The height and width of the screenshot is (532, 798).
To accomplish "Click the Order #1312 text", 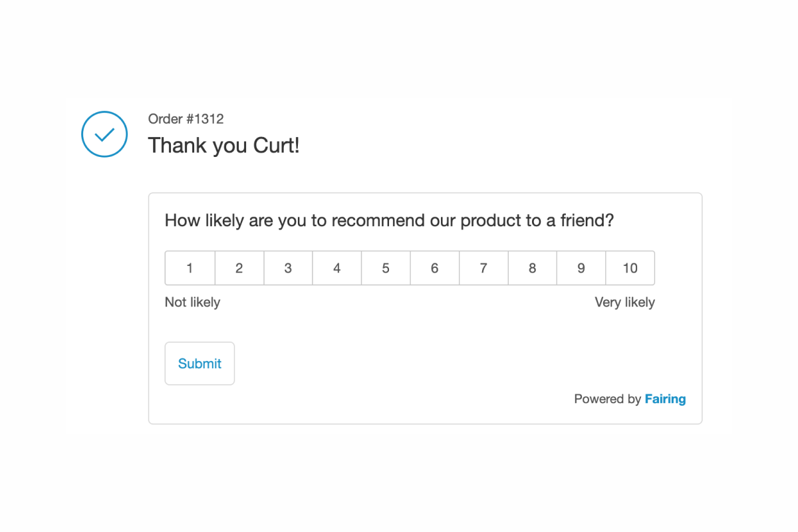I will [x=186, y=119].
